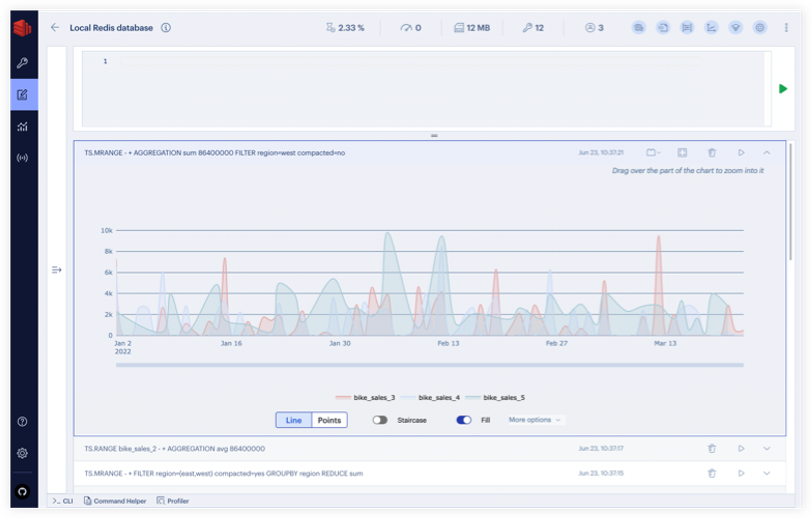Expand the TS.RANGE bike_sales_2 result
Image resolution: width=812 pixels, height=518 pixels.
click(767, 449)
